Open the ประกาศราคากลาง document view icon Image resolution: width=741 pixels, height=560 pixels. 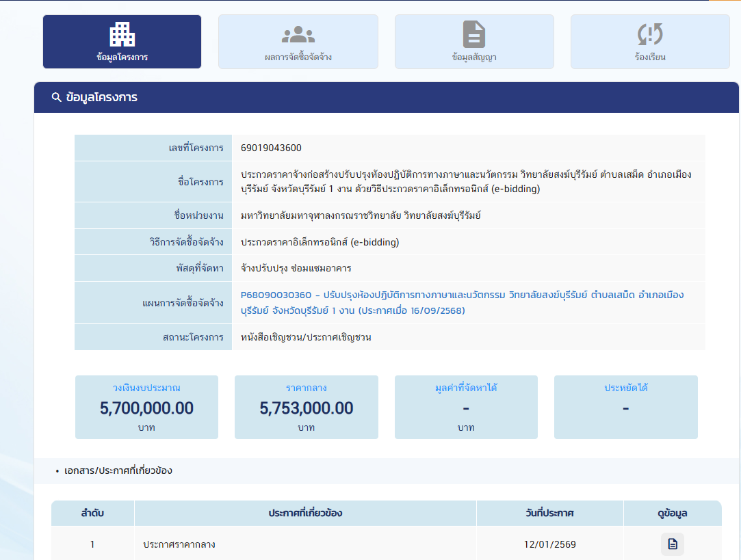pos(672,544)
